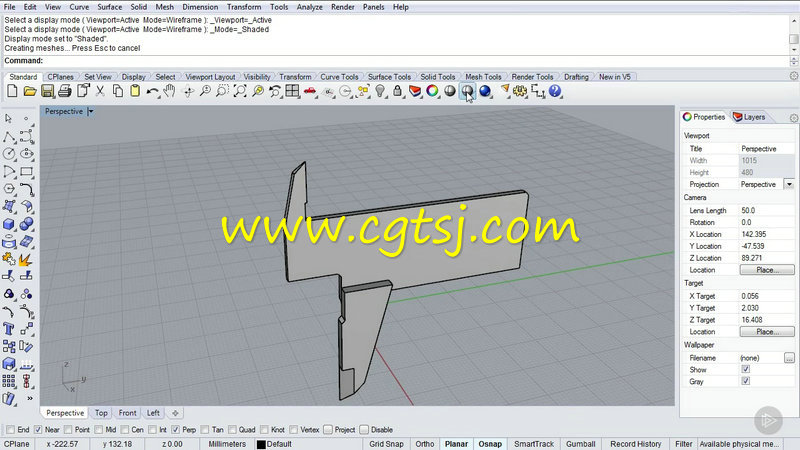Add new viewport tab plus icon
Screen dimensions: 800x450
click(175, 413)
